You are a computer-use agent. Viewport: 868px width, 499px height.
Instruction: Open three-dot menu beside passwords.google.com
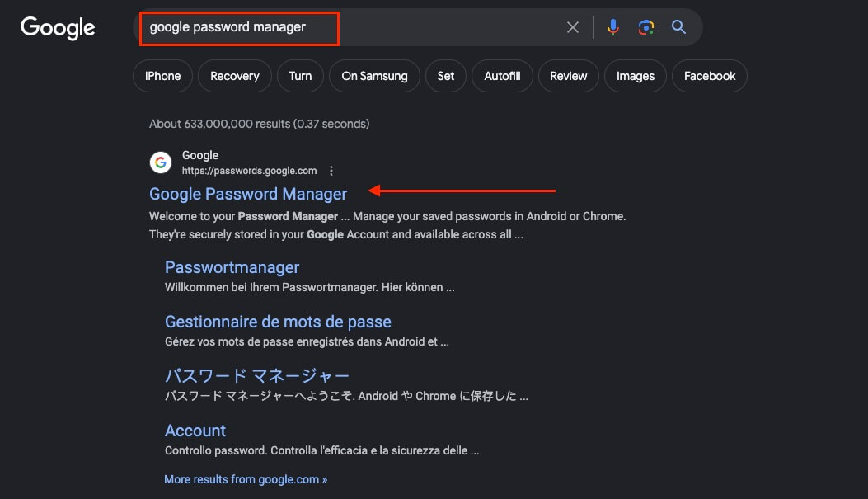pos(331,171)
